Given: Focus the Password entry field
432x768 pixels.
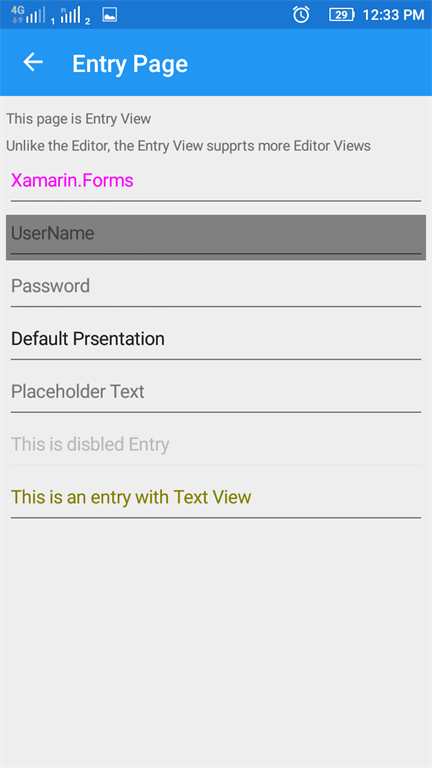Looking at the screenshot, I should point(216,288).
